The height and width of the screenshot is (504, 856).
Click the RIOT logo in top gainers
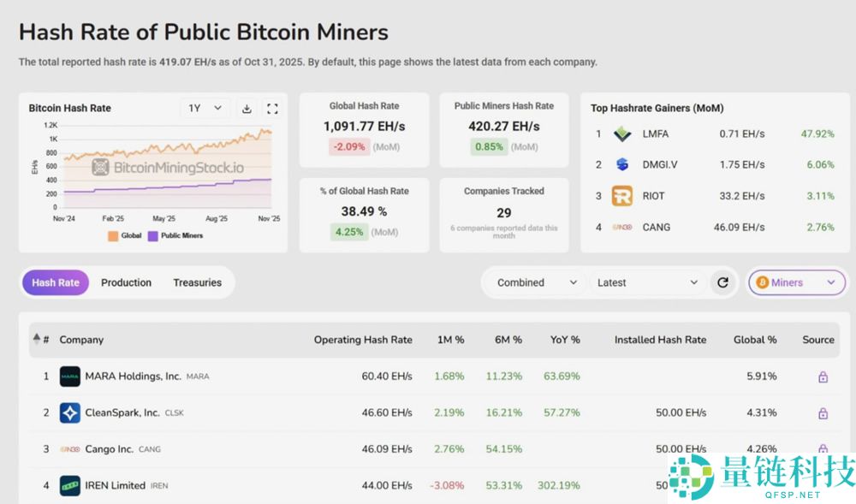622,196
